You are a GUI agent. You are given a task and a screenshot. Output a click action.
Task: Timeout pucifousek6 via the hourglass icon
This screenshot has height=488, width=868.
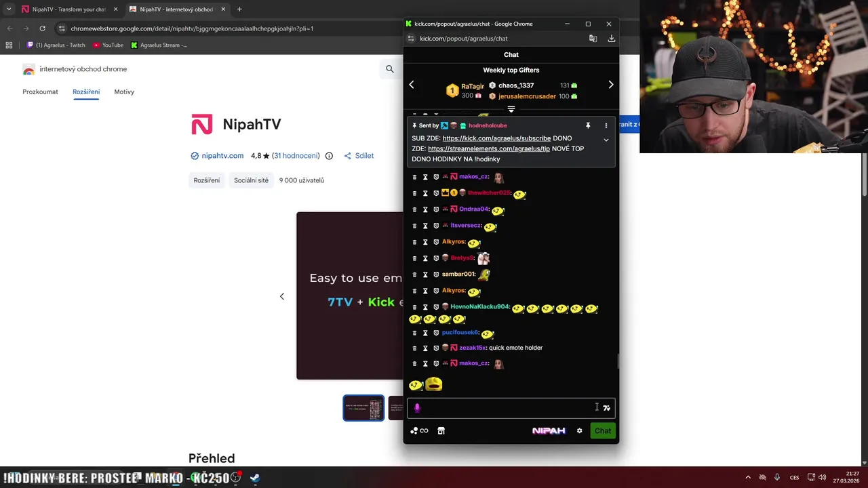(x=425, y=333)
